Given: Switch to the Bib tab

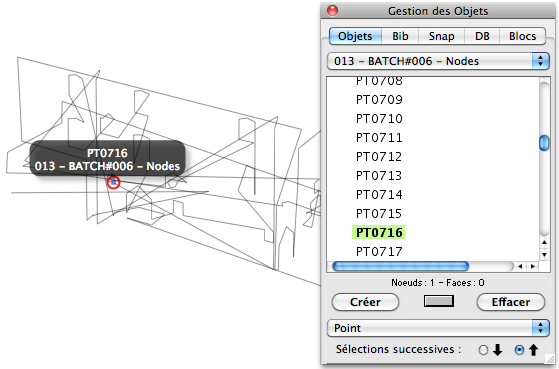Looking at the screenshot, I should click(400, 36).
